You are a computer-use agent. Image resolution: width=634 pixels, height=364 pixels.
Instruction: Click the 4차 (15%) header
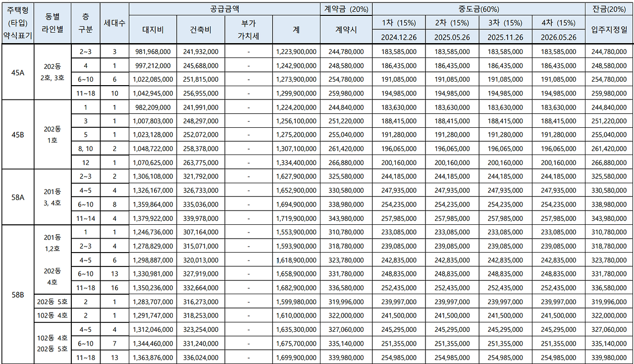pyautogui.click(x=558, y=23)
